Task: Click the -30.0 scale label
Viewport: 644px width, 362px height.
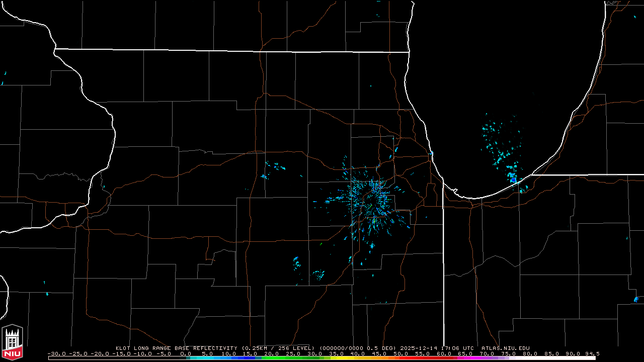Action: pos(56,353)
